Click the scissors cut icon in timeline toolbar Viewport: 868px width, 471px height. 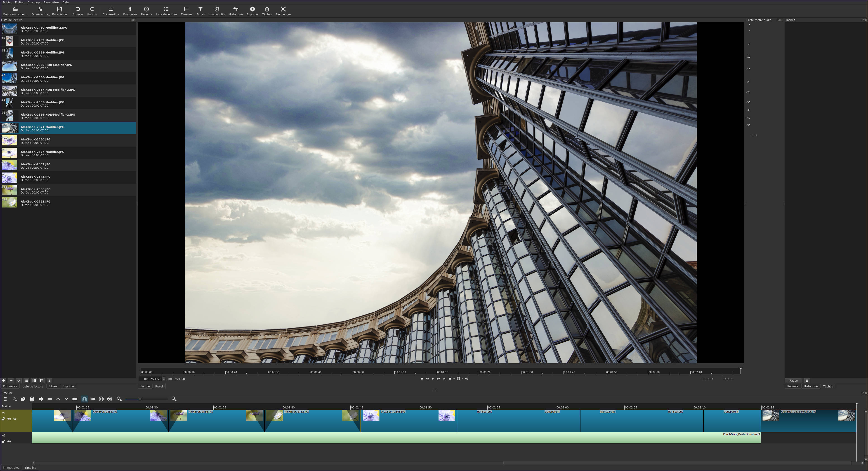point(15,399)
